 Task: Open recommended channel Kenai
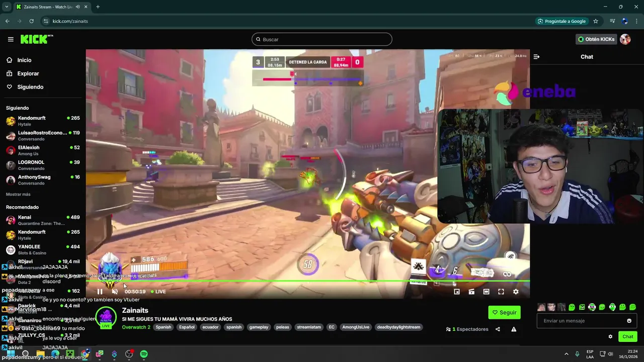coord(43,220)
